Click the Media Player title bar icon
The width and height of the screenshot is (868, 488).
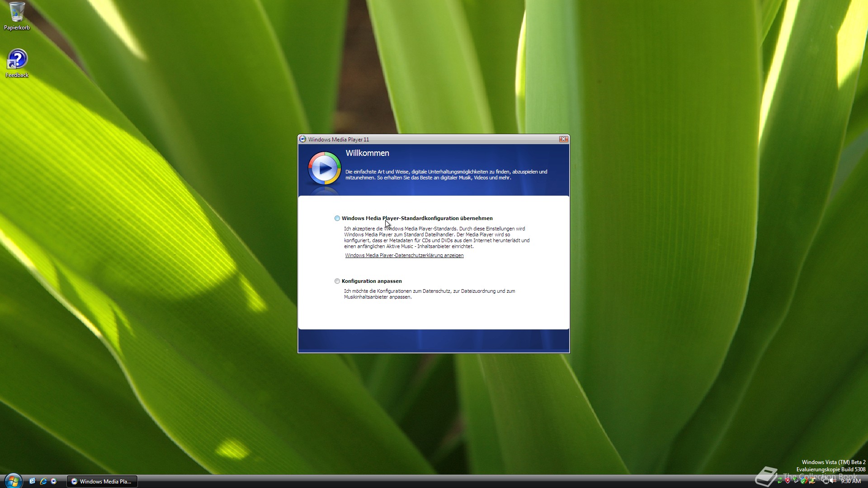[303, 139]
